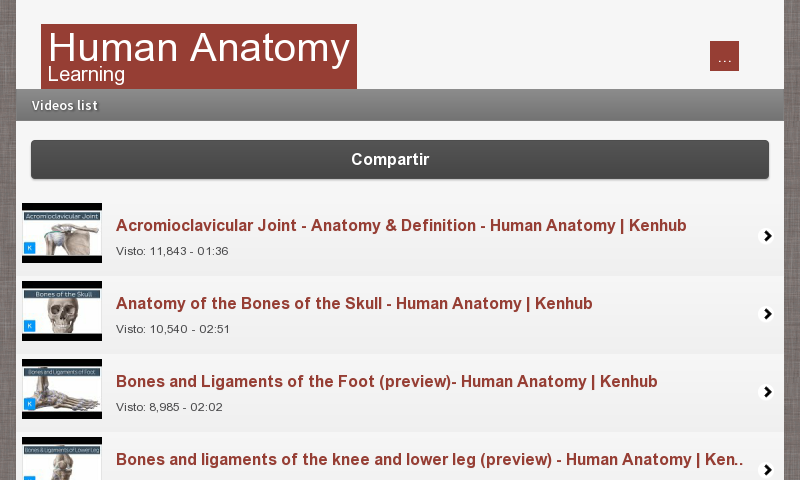Click the Human Anatomy Learning logo banner
The height and width of the screenshot is (480, 800).
(198, 56)
